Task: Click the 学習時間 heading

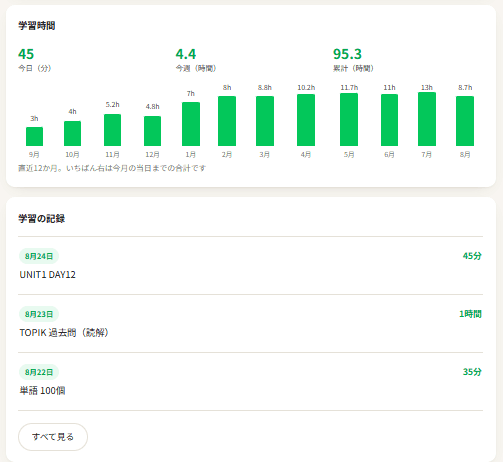Action: pyautogui.click(x=37, y=26)
